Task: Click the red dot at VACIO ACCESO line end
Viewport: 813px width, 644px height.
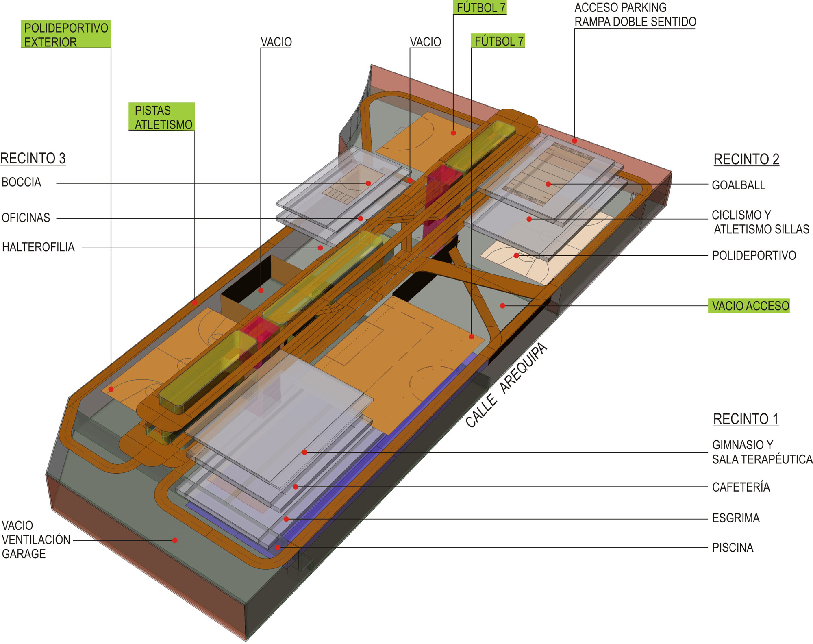Action: (x=503, y=306)
